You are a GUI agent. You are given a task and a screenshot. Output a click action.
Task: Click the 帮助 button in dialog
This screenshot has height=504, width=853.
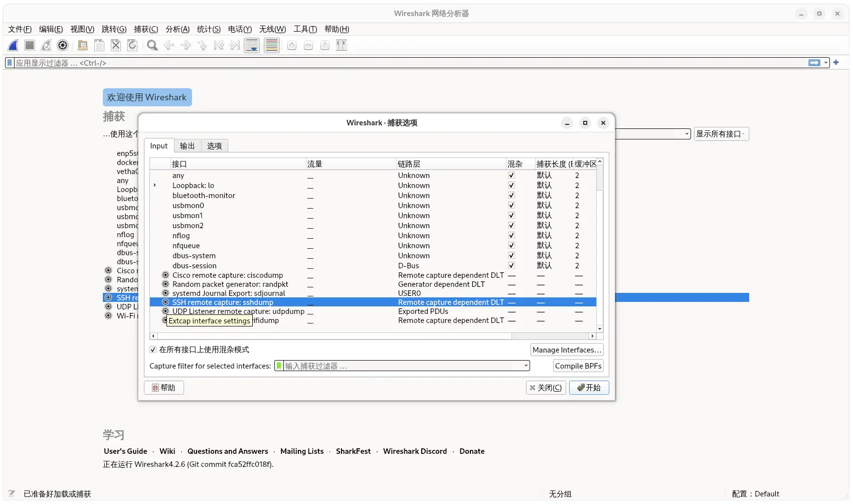pos(164,388)
